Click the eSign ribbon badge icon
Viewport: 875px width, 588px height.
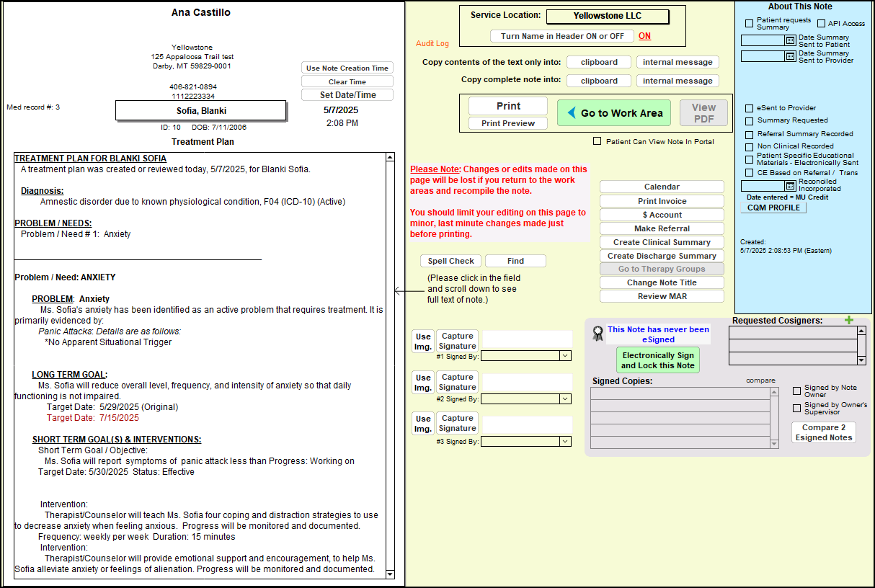click(597, 334)
